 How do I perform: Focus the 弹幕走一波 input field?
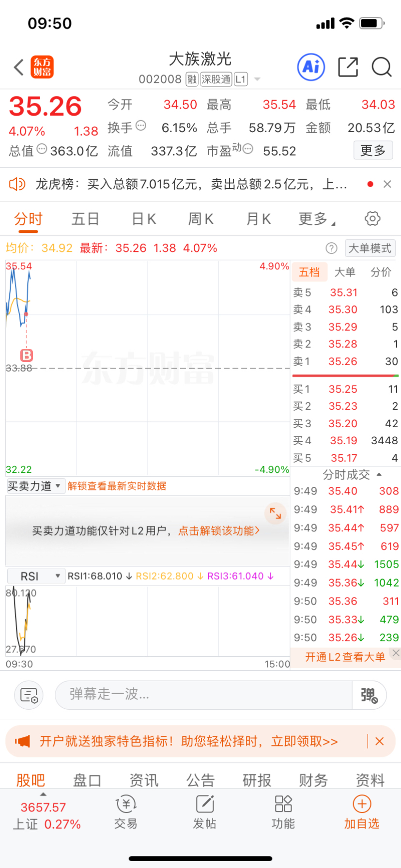tap(203, 695)
